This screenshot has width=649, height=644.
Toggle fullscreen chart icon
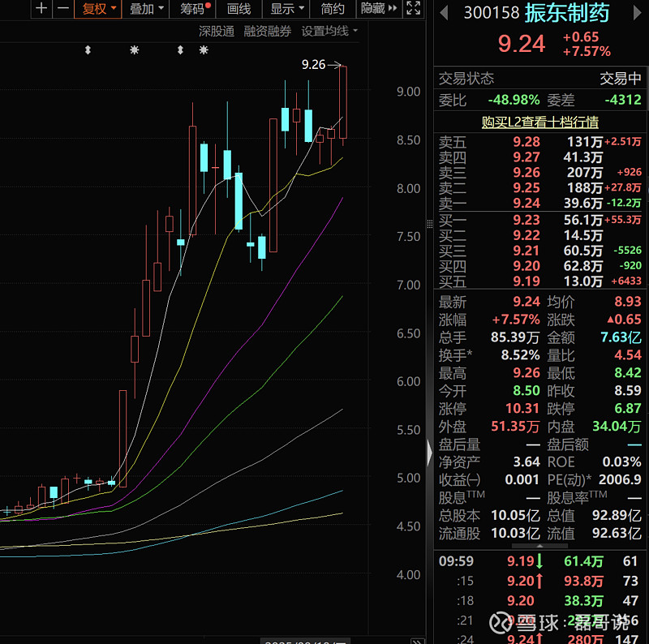(414, 8)
